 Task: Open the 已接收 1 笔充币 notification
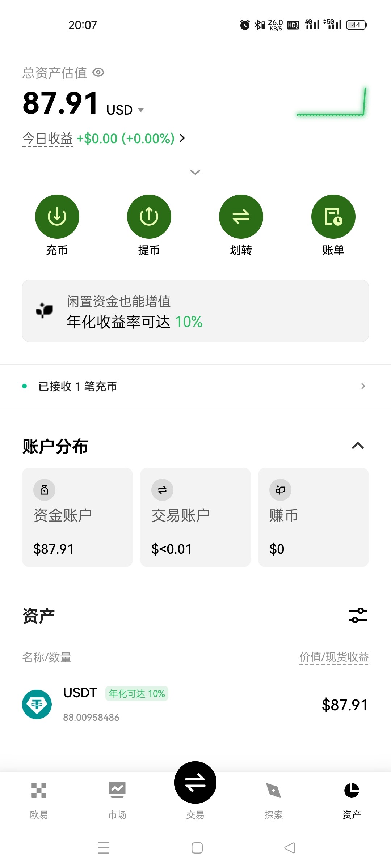pos(195,386)
